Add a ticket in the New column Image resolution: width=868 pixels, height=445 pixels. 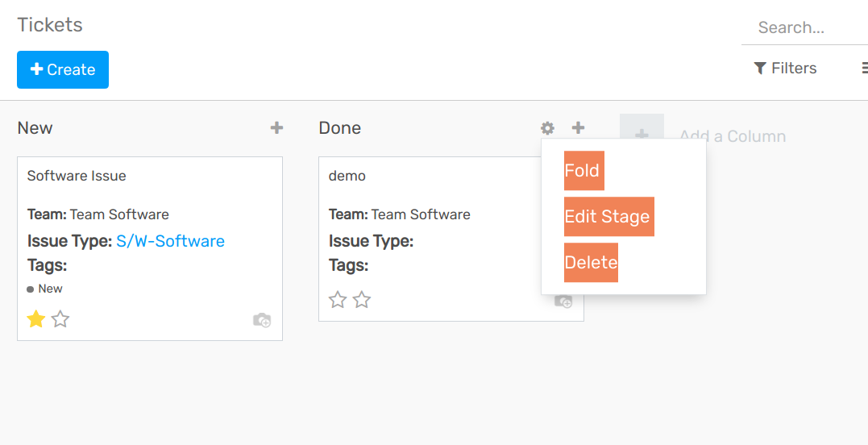(x=276, y=128)
